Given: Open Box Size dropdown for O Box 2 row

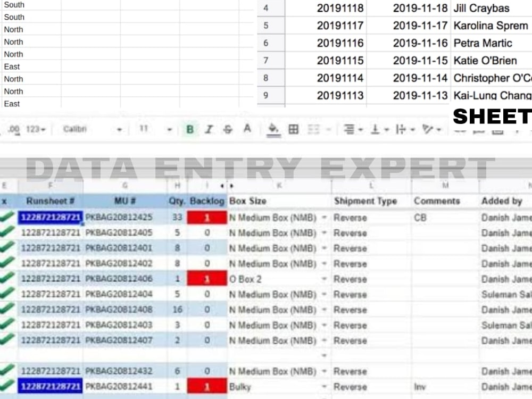Looking at the screenshot, I should pyautogui.click(x=325, y=279).
